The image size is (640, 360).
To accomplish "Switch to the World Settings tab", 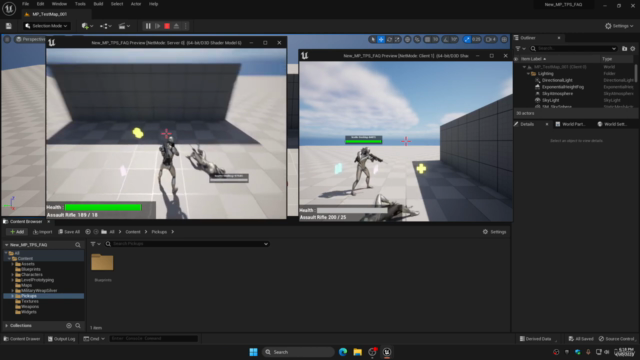I will (612, 124).
